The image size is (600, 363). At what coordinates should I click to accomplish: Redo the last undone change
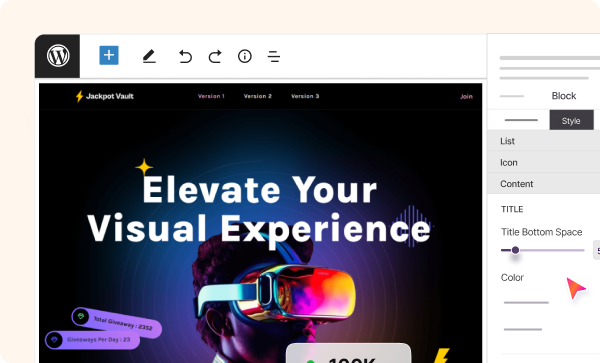(215, 56)
